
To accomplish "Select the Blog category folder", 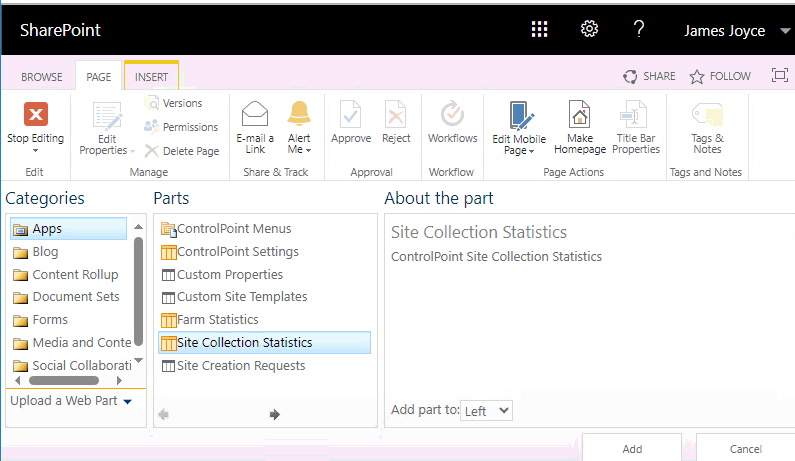I will (45, 252).
